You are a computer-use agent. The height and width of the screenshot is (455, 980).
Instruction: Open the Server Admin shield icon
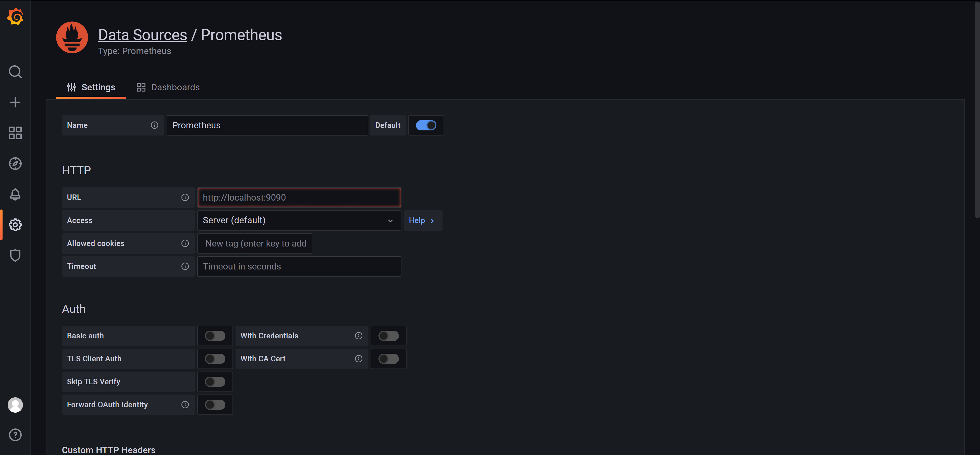(x=15, y=255)
